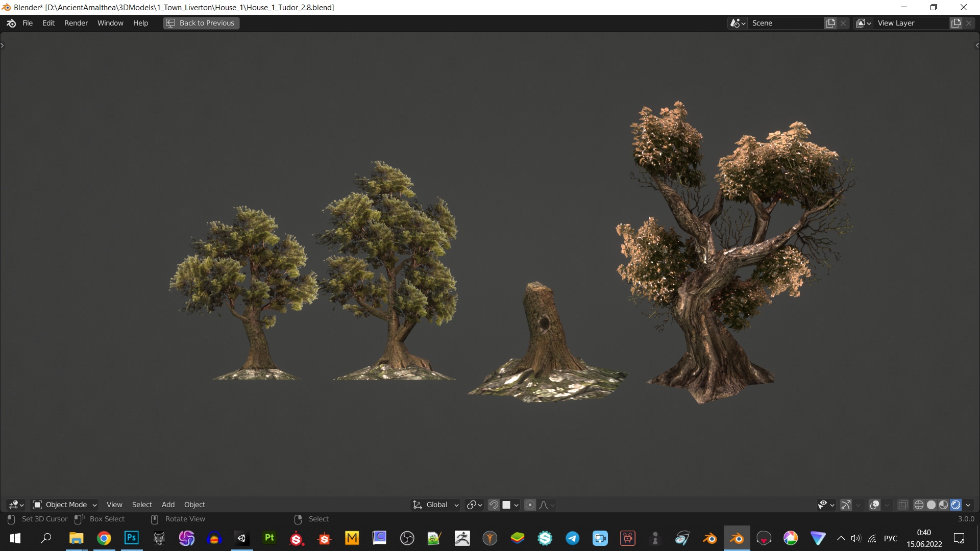Expand Global transform orientation dropdown
The height and width of the screenshot is (551, 980).
pos(436,505)
